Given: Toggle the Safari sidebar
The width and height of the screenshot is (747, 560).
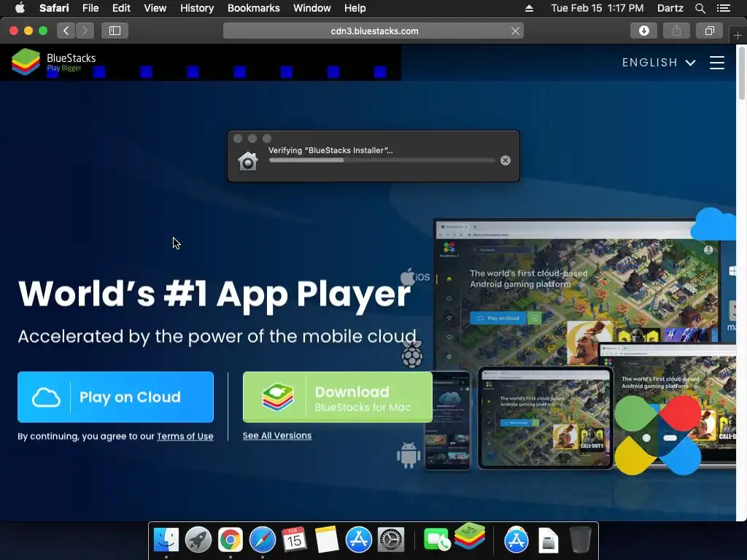Looking at the screenshot, I should point(115,31).
